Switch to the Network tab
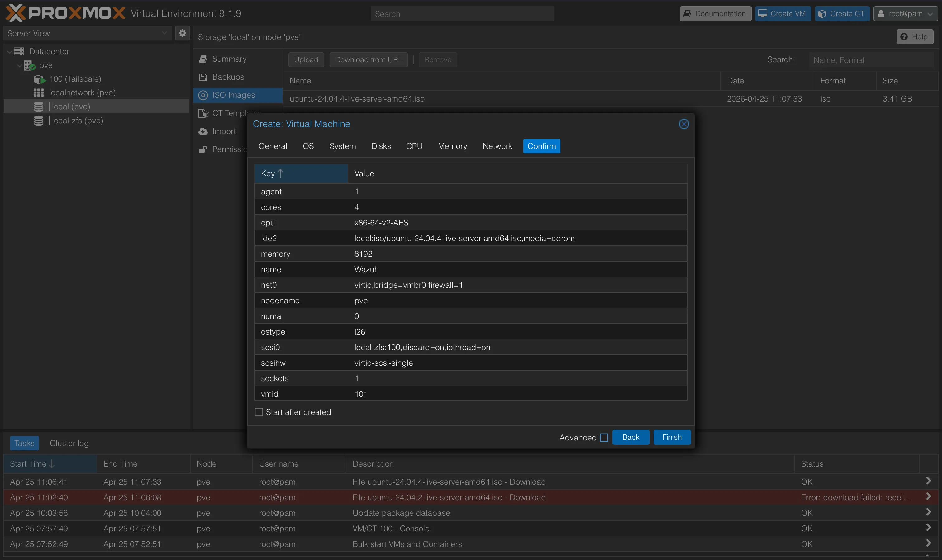This screenshot has height=560, width=942. 497,146
